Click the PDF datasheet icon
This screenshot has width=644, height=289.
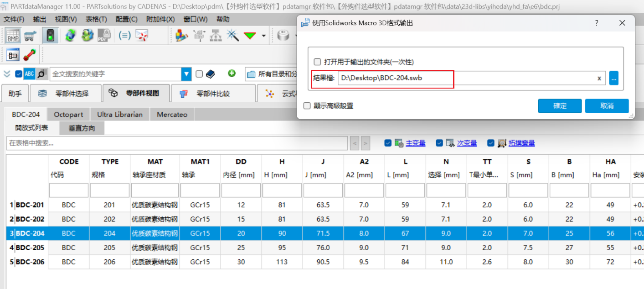104,36
